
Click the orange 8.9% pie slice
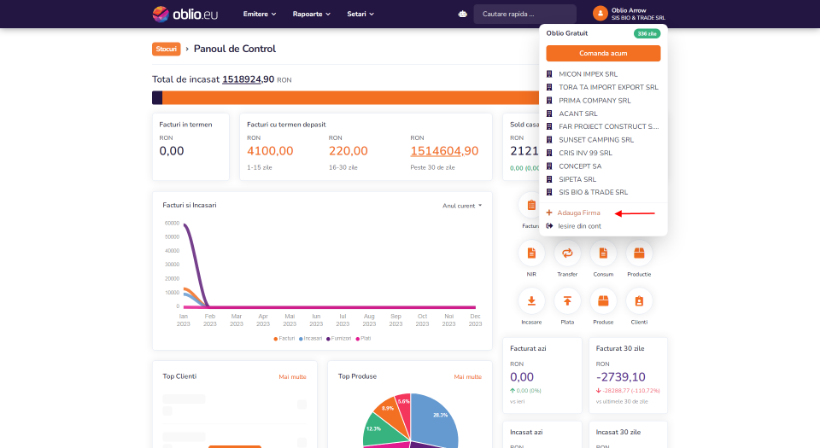click(391, 410)
